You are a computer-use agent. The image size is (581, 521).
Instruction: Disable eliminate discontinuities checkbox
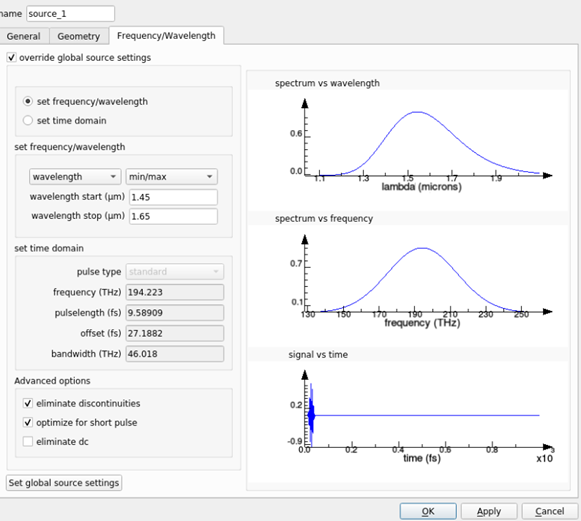28,403
